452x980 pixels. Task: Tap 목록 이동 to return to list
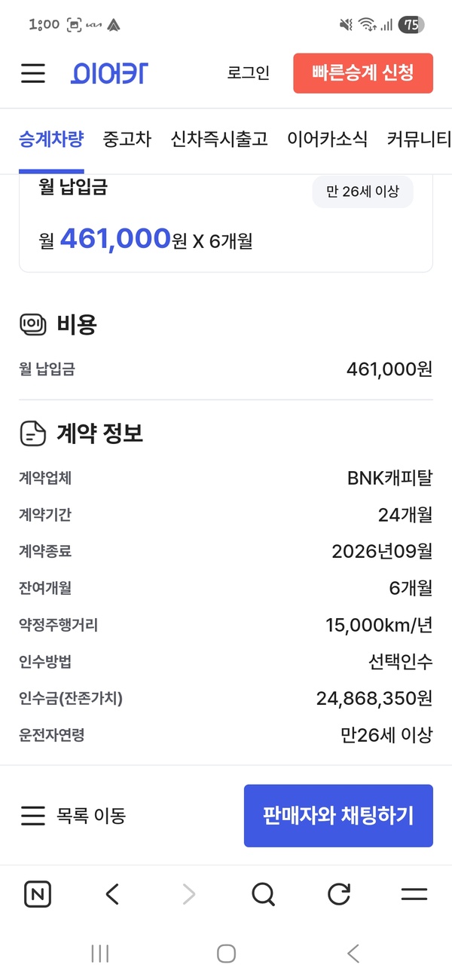tap(73, 816)
